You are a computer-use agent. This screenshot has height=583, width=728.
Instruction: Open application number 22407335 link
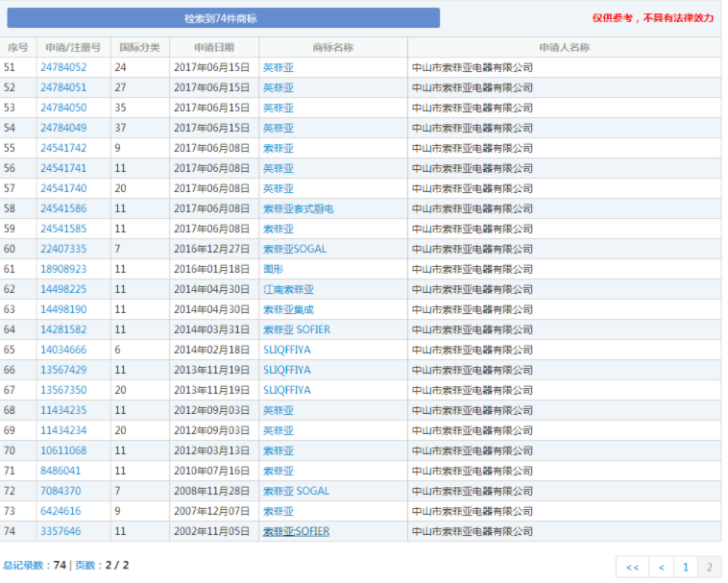click(x=63, y=250)
